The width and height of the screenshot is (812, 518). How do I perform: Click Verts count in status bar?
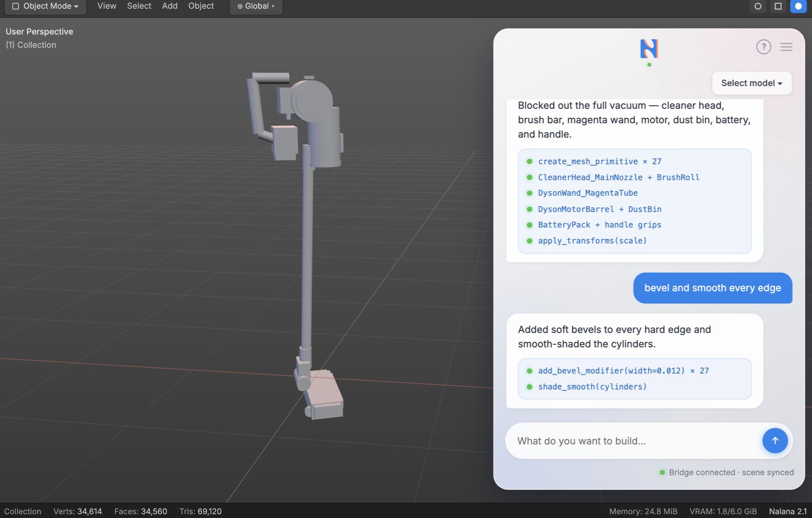click(x=77, y=511)
